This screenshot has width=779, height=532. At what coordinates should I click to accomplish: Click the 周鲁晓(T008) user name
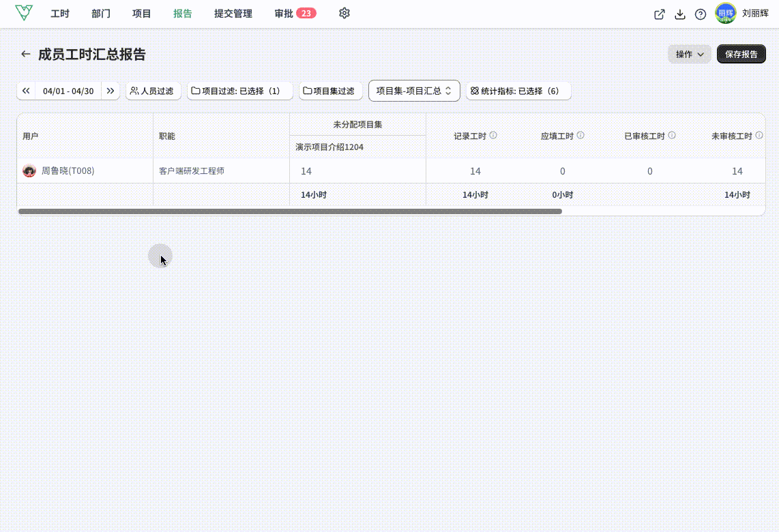pos(68,171)
